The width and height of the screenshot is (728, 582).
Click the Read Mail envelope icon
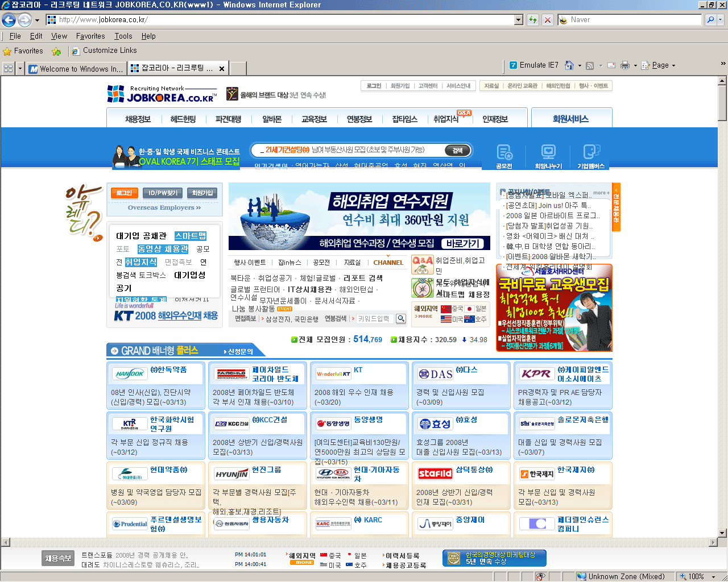point(611,65)
